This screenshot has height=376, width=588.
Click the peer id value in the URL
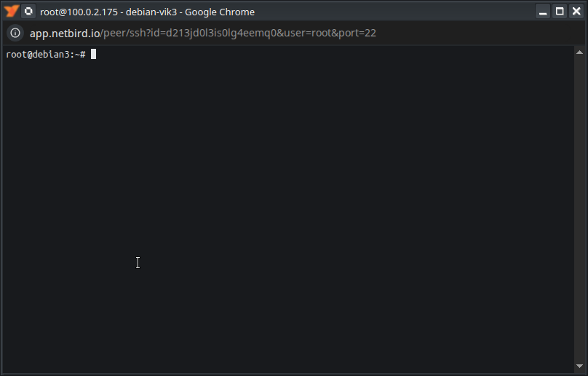coord(218,33)
